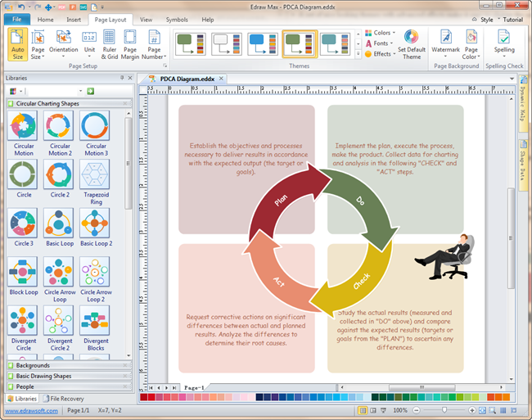Screen dimensions: 532x420
Task: Switch to the File Recovery panel tab
Action: (x=65, y=399)
